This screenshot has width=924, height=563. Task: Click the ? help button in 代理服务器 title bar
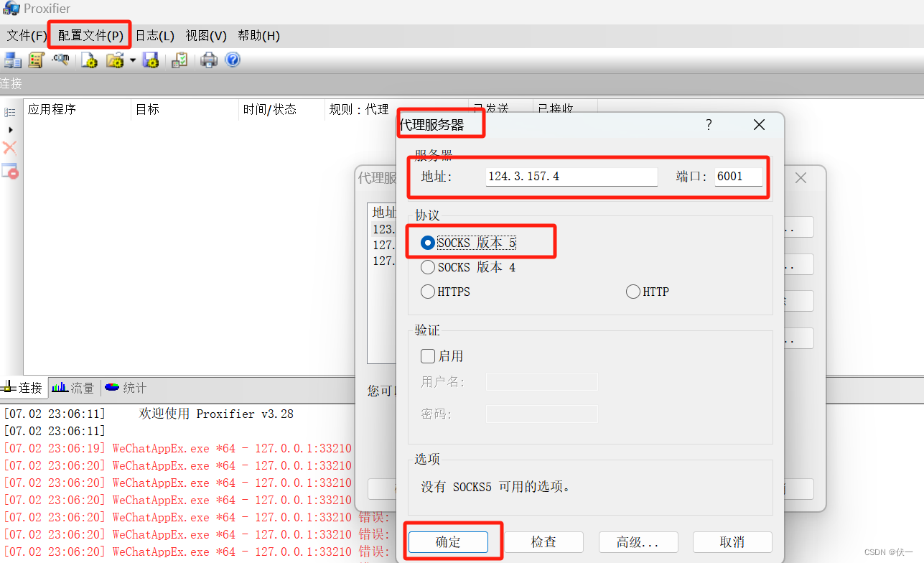(709, 125)
